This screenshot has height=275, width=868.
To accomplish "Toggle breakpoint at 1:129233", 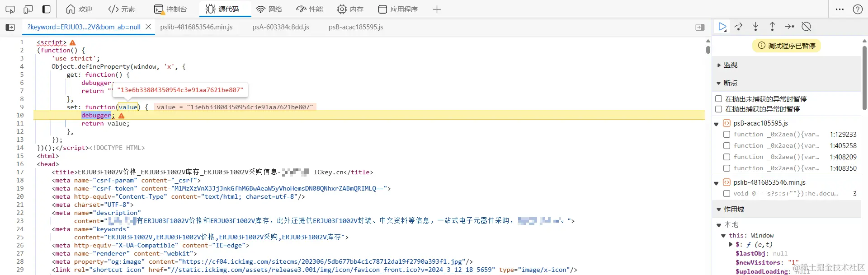I will click(x=726, y=134).
